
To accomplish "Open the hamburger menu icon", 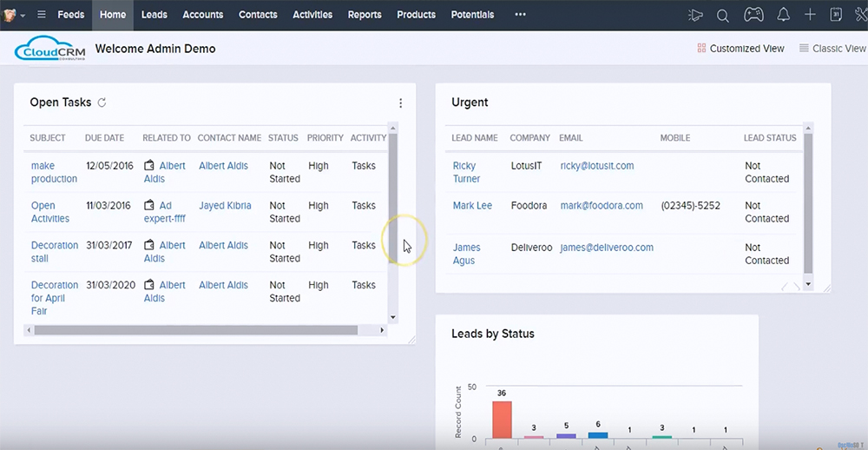I will pos(41,15).
